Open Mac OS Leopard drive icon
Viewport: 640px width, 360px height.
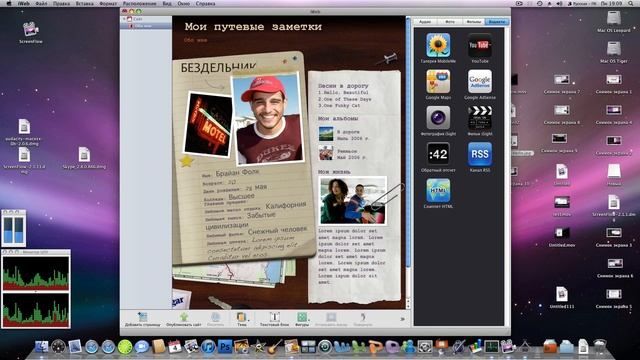(x=613, y=18)
